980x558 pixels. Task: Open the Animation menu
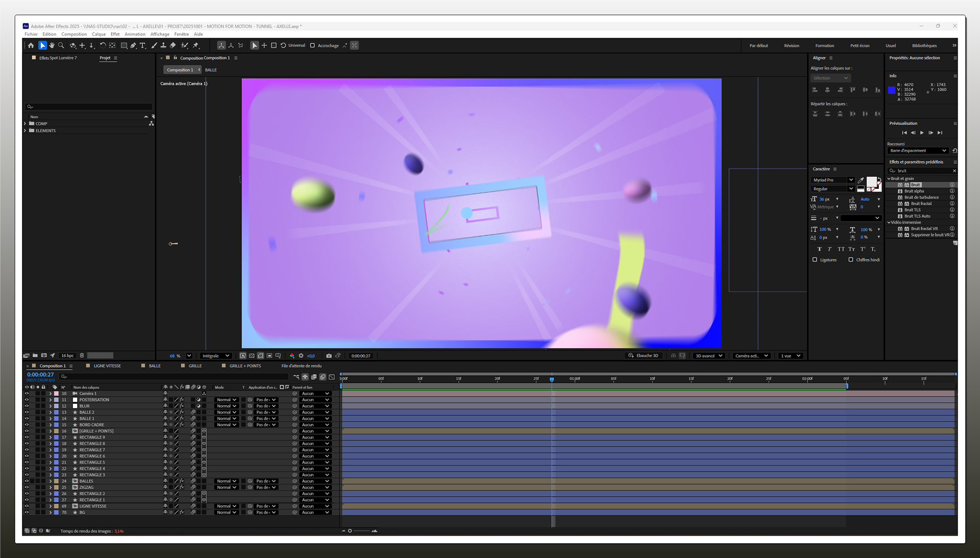click(x=135, y=34)
